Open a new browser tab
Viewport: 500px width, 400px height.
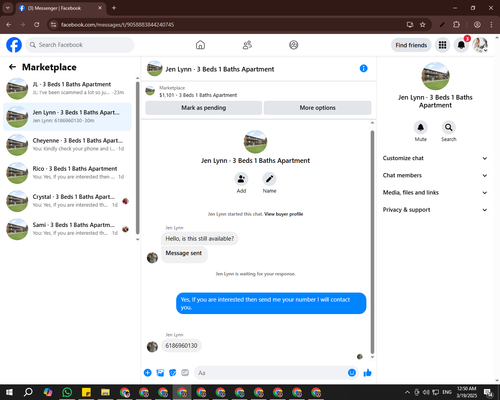(114, 8)
